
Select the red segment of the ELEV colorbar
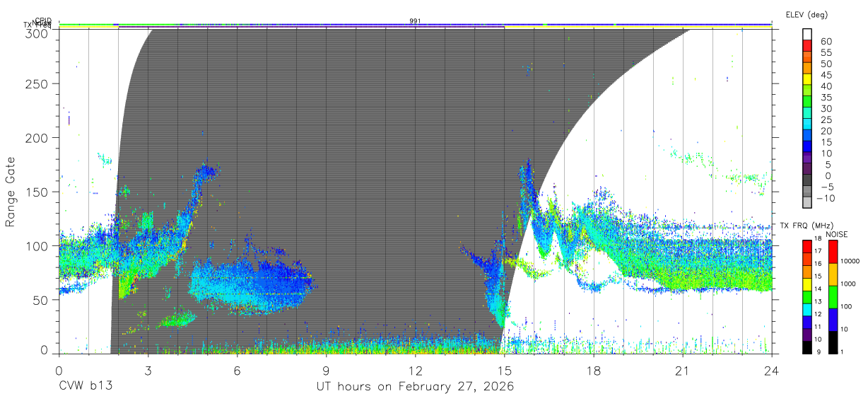pyautogui.click(x=807, y=45)
